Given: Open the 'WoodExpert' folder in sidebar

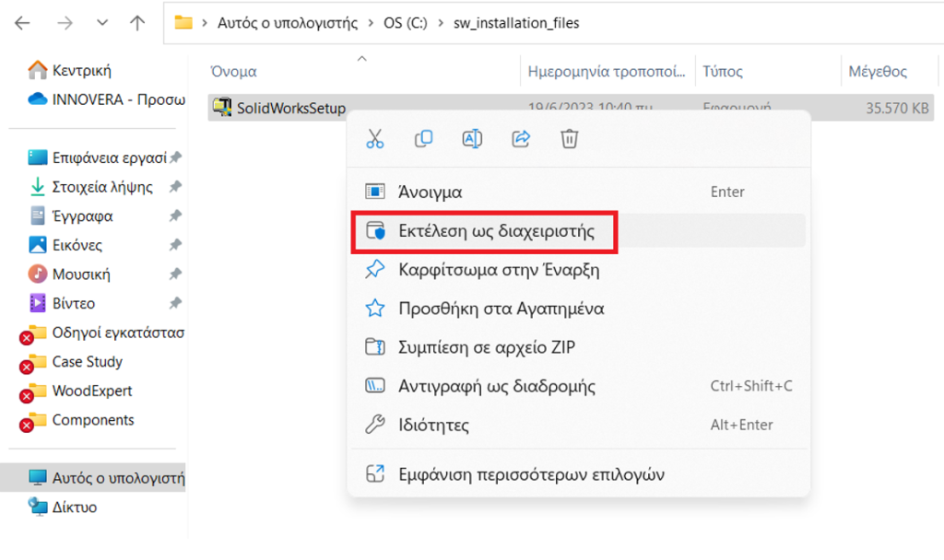Looking at the screenshot, I should point(92,391).
